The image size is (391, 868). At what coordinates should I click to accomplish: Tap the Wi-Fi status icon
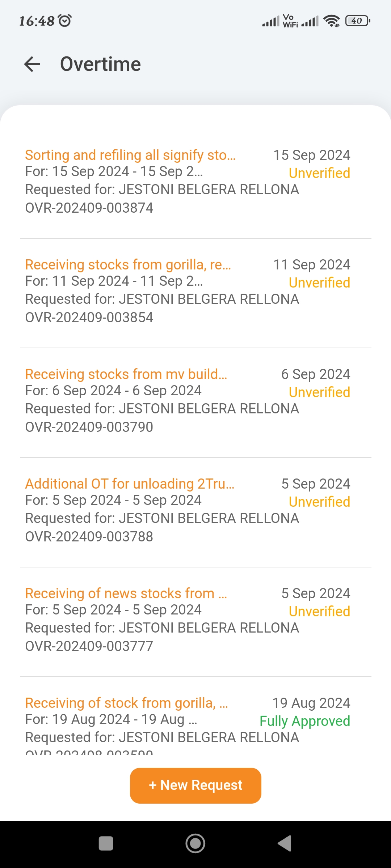(x=332, y=21)
